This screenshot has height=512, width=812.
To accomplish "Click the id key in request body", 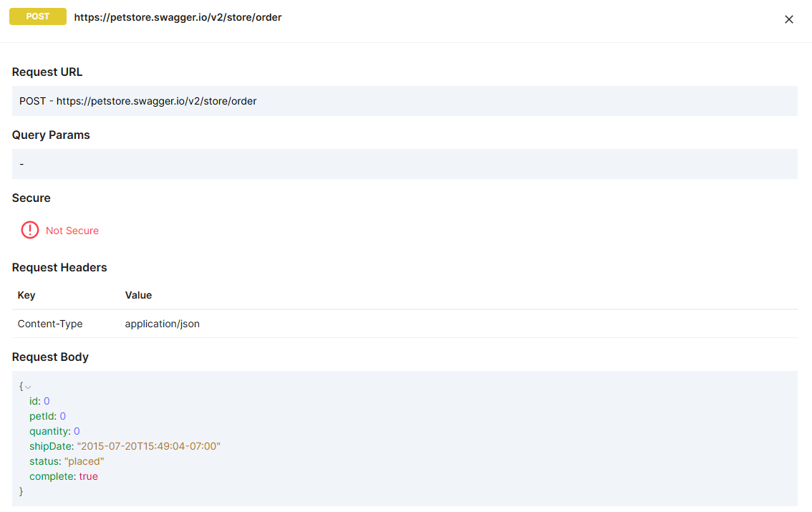I will (x=34, y=401).
